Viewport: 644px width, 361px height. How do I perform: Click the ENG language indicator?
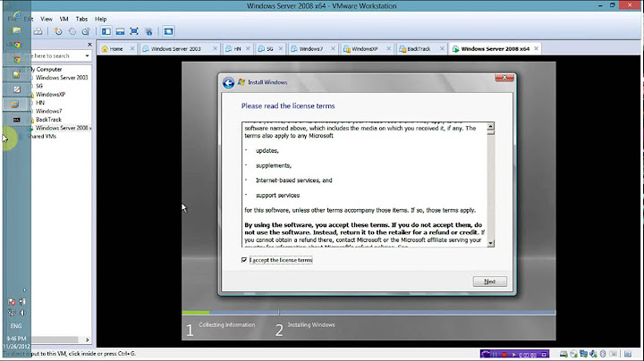(16, 326)
